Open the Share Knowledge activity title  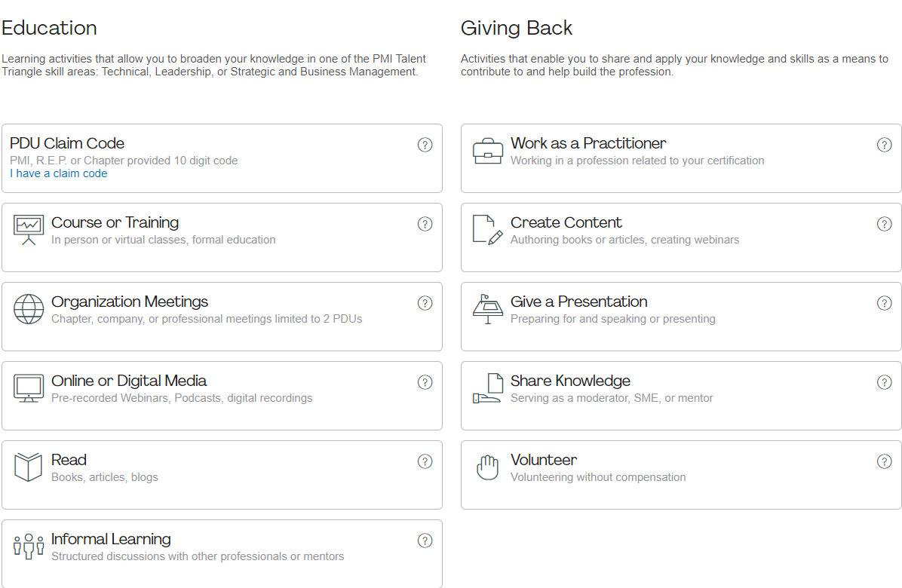(570, 381)
